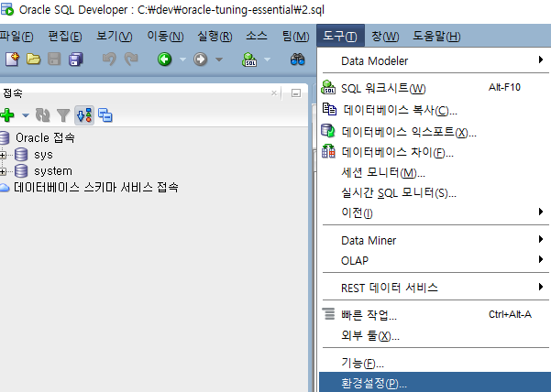
Task: Open the 실행(R) menu
Action: pyautogui.click(x=215, y=36)
